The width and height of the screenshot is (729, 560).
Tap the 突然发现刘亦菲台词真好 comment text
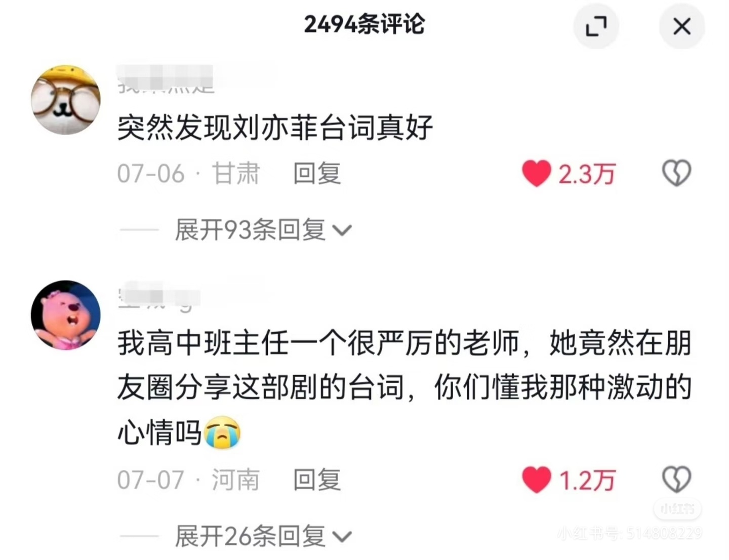click(275, 127)
